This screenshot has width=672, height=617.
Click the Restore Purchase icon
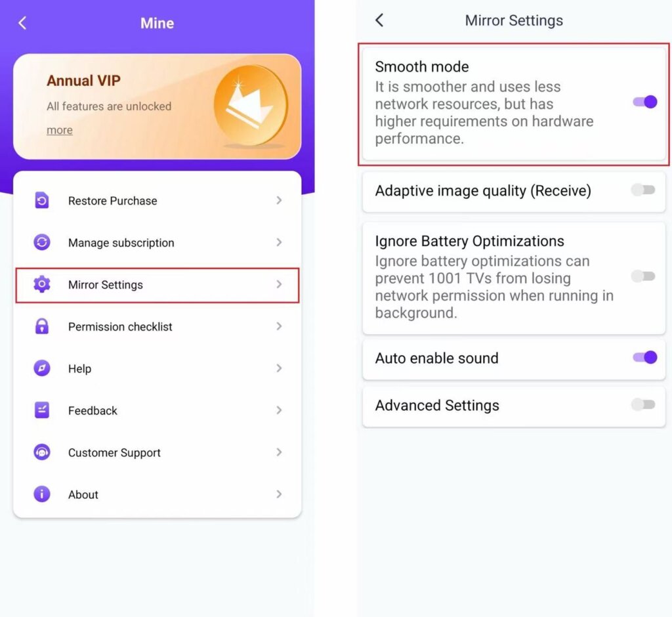42,201
